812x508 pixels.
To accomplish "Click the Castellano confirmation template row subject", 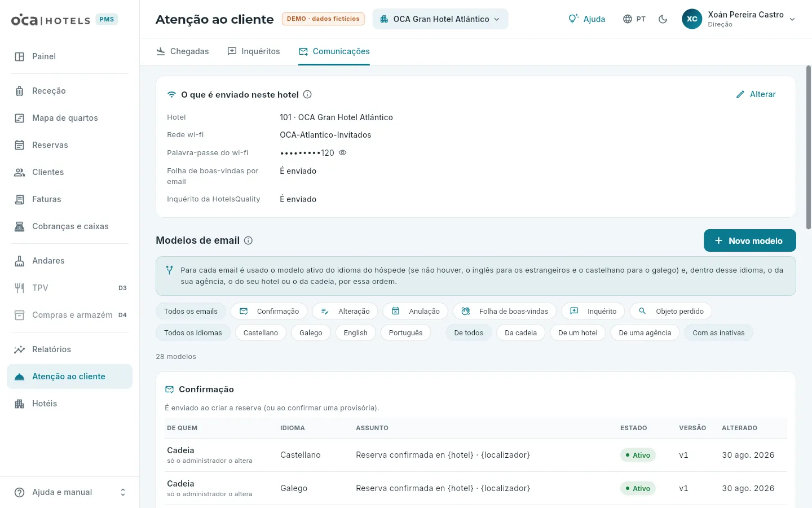I will (443, 455).
